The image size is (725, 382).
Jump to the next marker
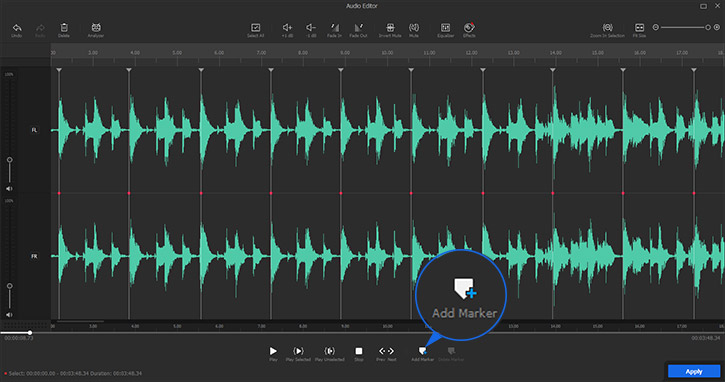pos(391,351)
